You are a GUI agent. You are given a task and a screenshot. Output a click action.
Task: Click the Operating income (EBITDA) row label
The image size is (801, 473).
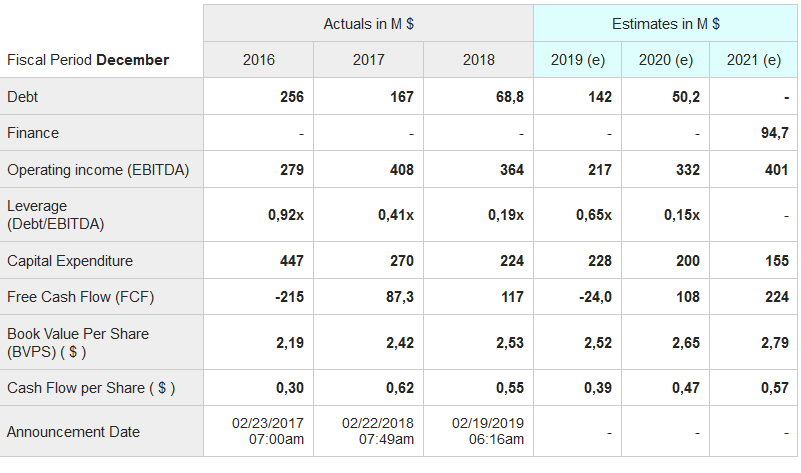[x=98, y=170]
